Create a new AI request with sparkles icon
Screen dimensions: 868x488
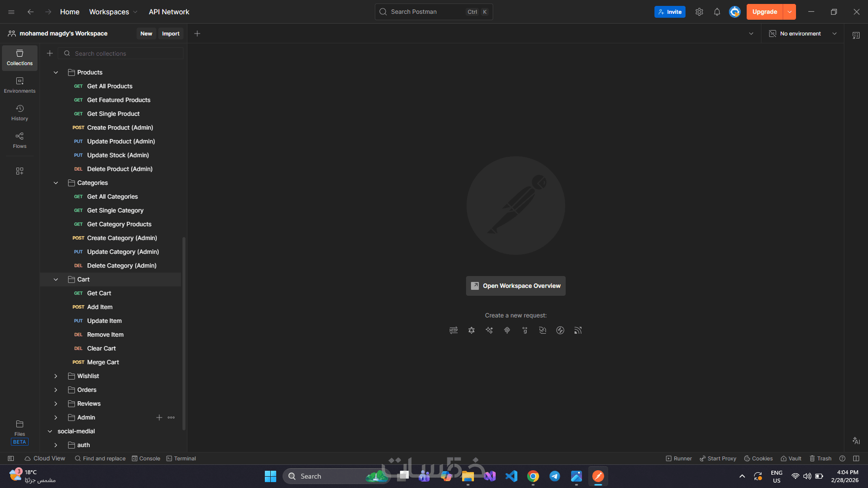(489, 330)
